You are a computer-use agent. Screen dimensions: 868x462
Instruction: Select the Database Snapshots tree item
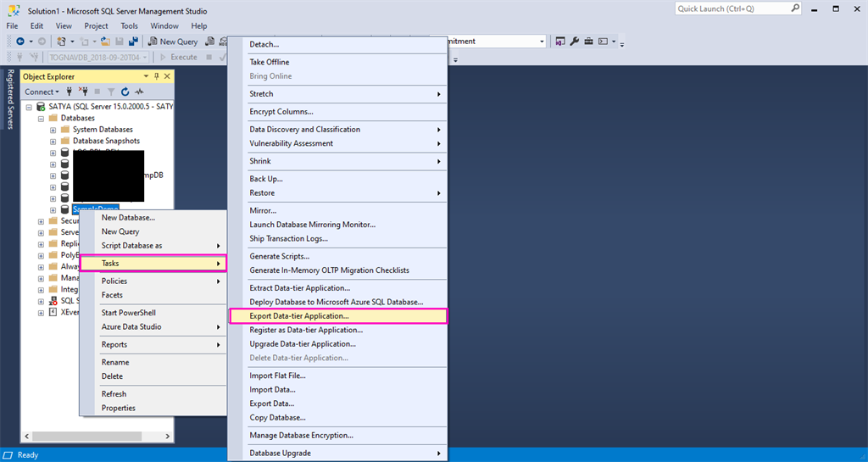(106, 141)
